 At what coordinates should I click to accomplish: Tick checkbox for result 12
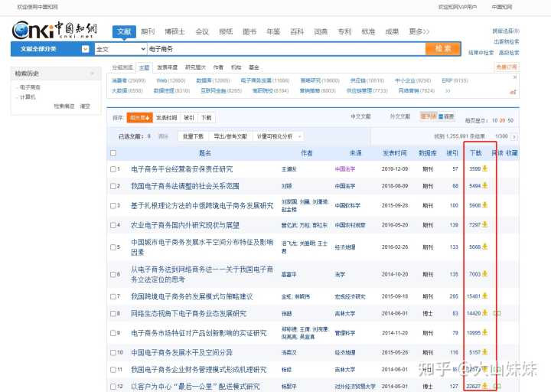point(113,387)
